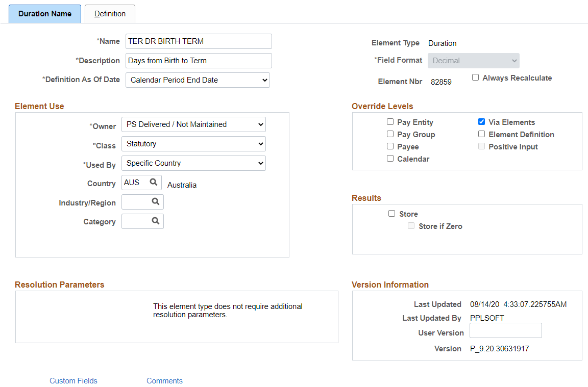Open the Owner dropdown list
This screenshot has width=588, height=387.
(x=193, y=124)
